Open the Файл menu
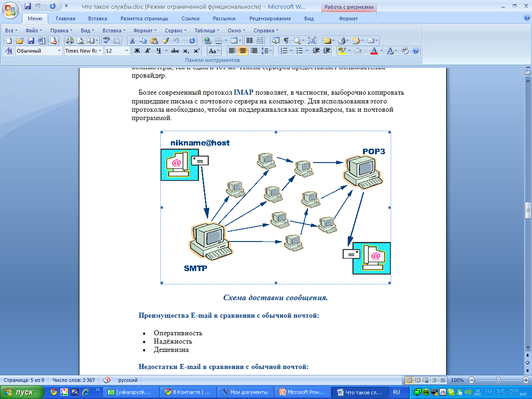Screen dimensions: 532x399 [34, 30]
